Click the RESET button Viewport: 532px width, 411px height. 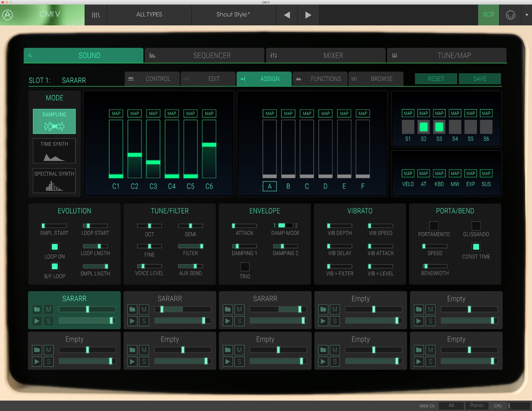tap(436, 79)
